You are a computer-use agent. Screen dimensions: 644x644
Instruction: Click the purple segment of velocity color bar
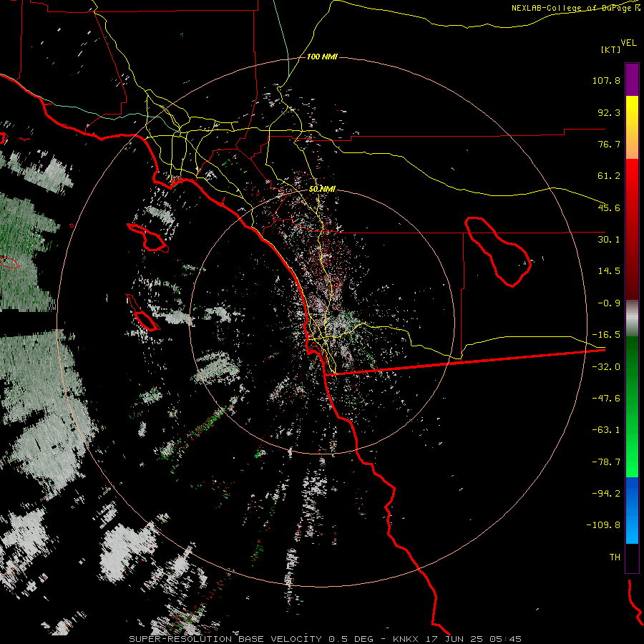[632, 79]
